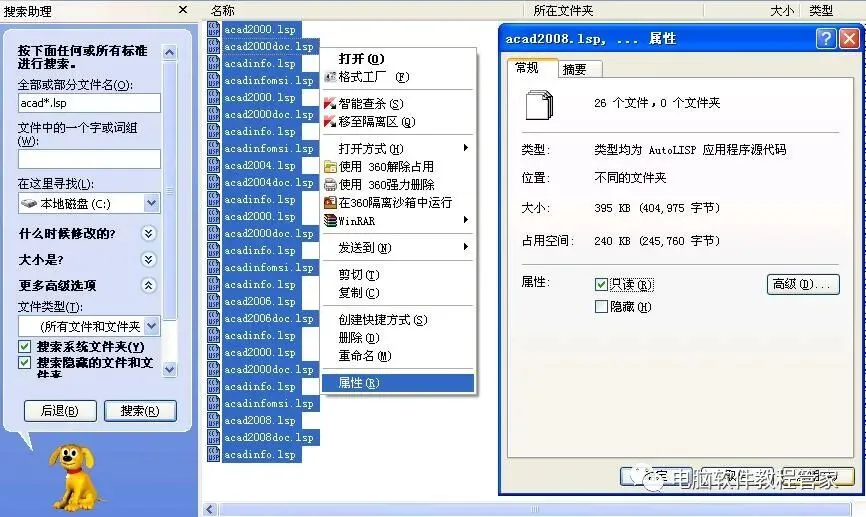Click the disk drive icon in look-in box
The height and width of the screenshot is (517, 866).
point(29,203)
